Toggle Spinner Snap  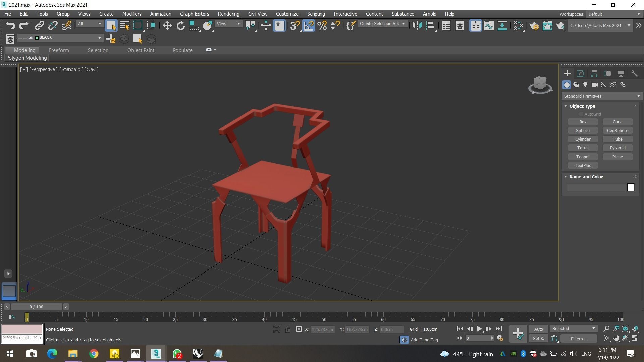pyautogui.click(x=335, y=26)
